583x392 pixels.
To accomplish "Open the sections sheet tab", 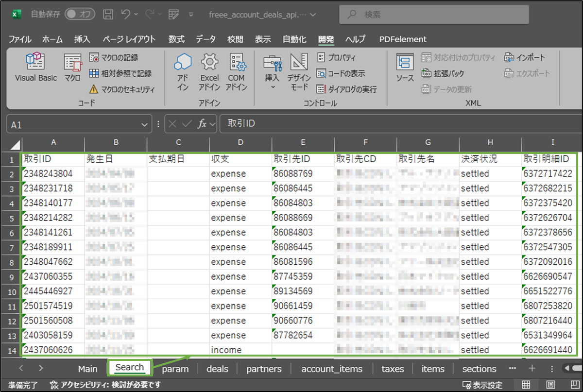I will pos(479,369).
